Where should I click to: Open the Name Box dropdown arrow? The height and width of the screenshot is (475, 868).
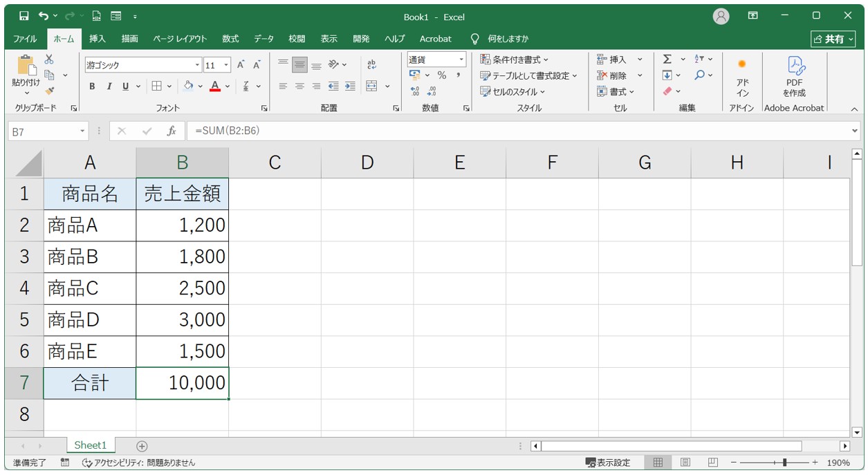(x=83, y=131)
